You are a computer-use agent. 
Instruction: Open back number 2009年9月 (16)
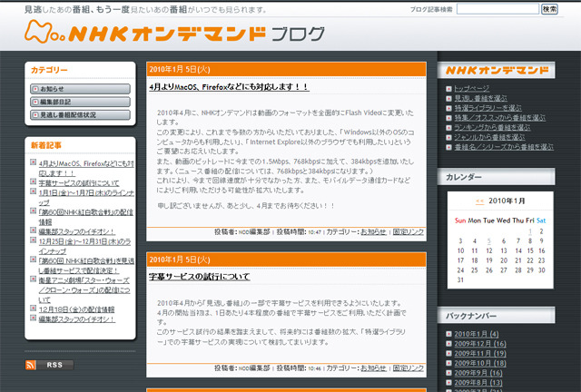(478, 373)
